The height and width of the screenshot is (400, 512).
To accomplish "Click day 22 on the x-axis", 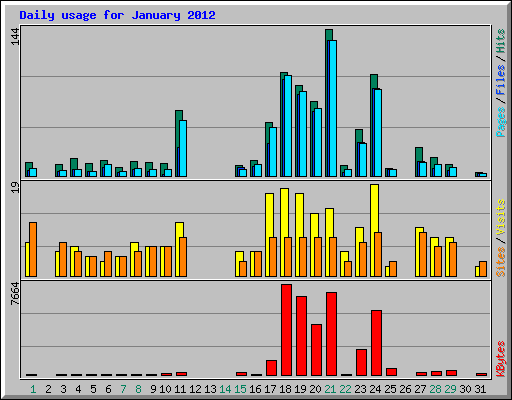I will [345, 389].
